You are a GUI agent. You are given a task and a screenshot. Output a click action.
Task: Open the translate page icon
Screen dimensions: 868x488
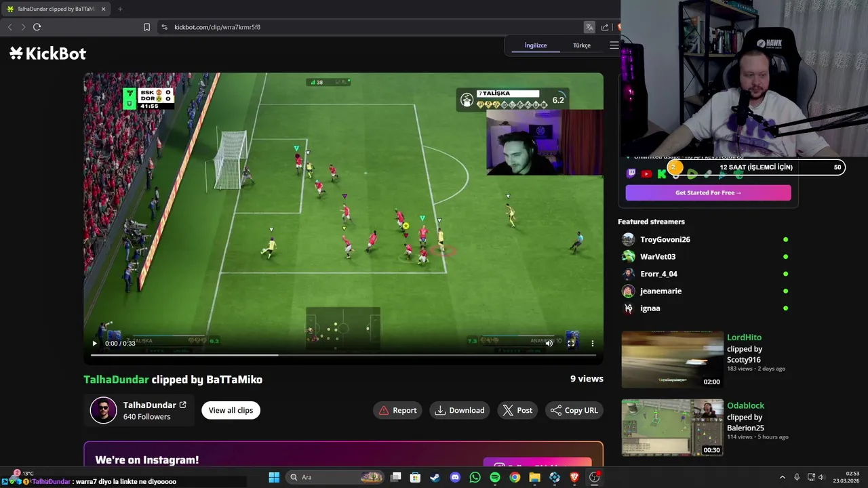click(589, 27)
